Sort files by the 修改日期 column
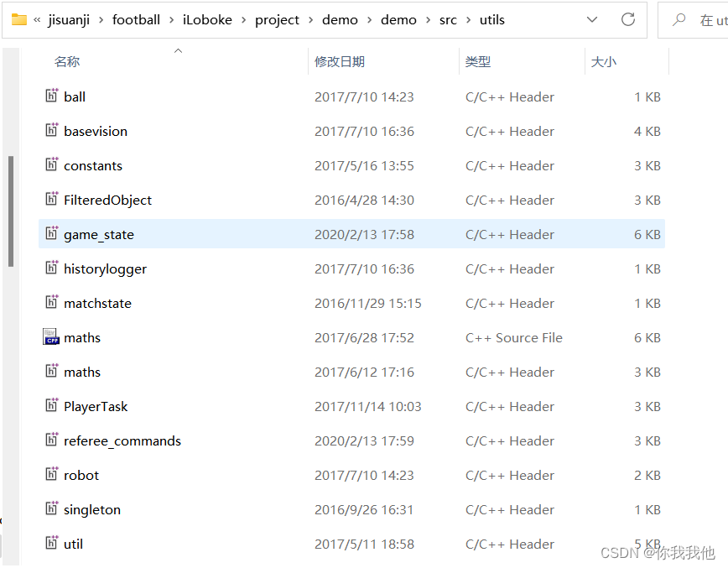Image resolution: width=728 pixels, height=568 pixels. (340, 60)
